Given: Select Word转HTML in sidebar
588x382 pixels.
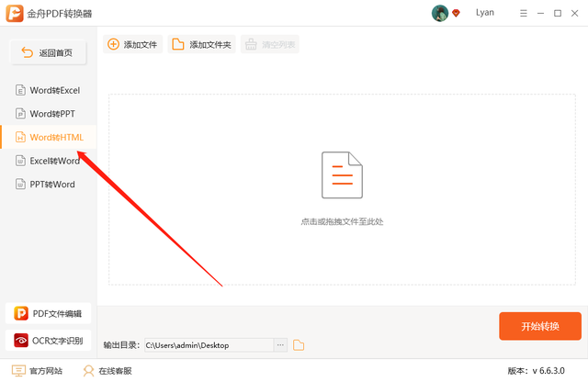Looking at the screenshot, I should coord(49,137).
